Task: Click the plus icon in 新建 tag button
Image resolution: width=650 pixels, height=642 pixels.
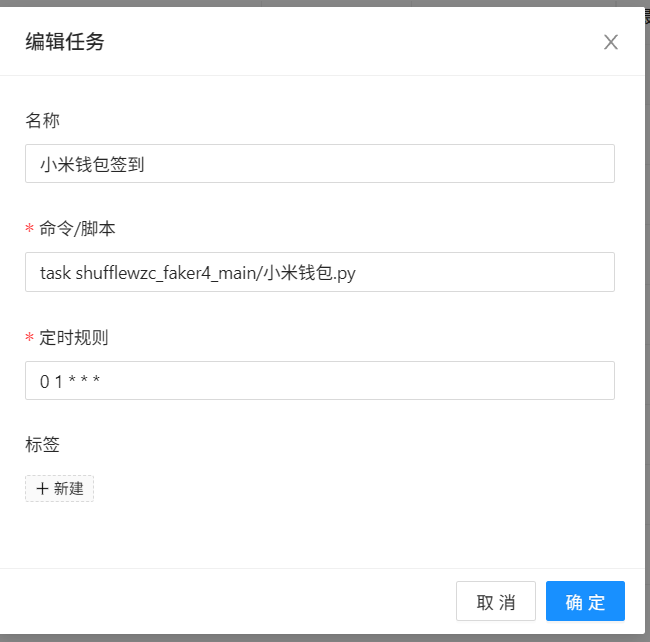Action: click(42, 488)
